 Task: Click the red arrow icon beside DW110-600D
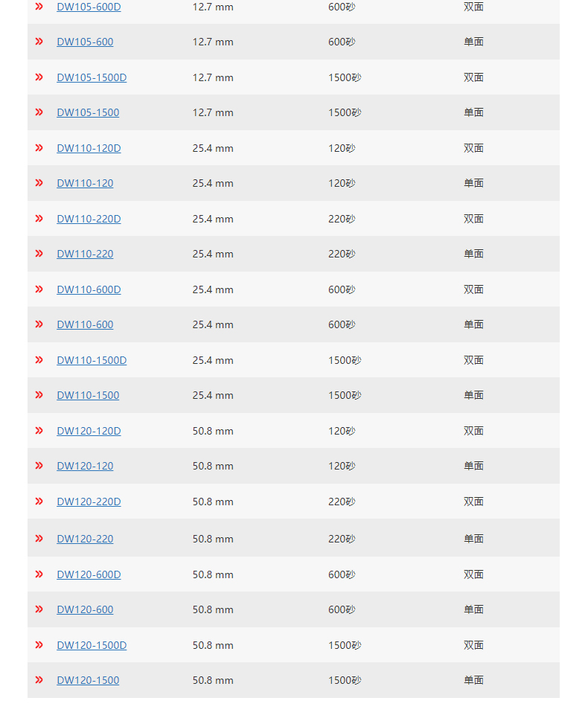[39, 289]
